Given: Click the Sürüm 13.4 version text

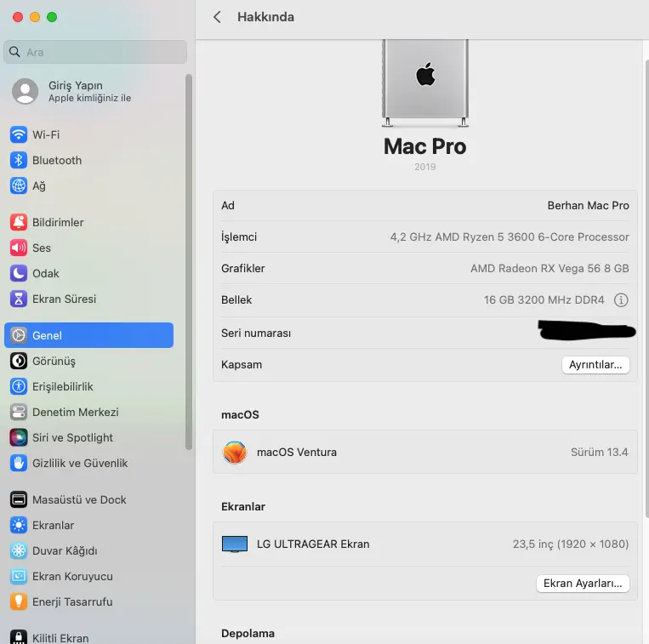Looking at the screenshot, I should pyautogui.click(x=600, y=452).
